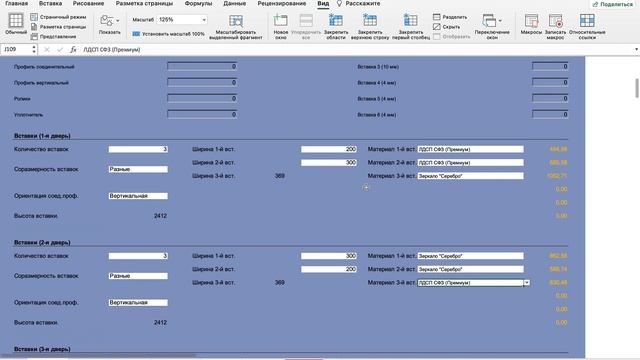640x360 pixels.
Task: Select 2-я дверь Материал 2-й вст. Зеркало cell
Action: pos(470,269)
